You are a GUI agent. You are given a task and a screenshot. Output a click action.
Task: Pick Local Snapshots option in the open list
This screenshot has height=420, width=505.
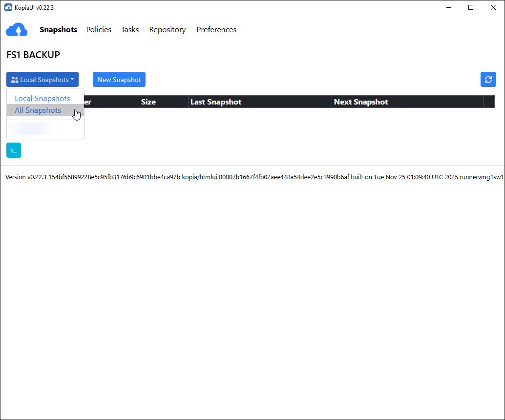[x=42, y=98]
